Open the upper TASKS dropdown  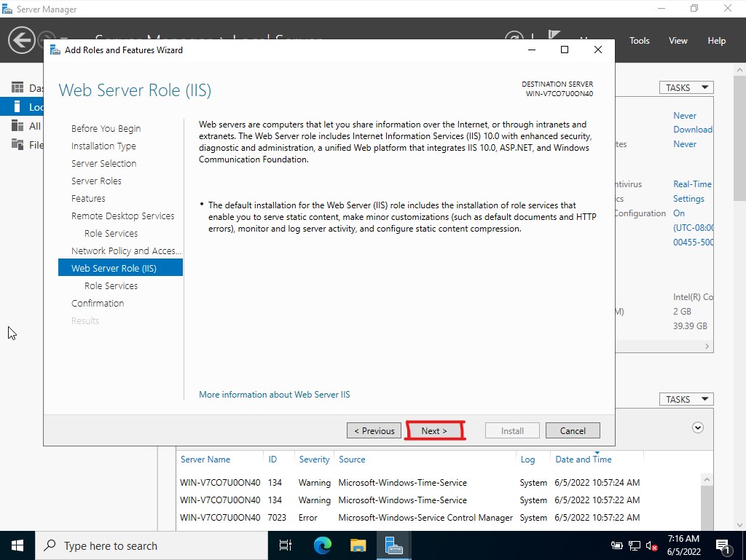tap(686, 87)
